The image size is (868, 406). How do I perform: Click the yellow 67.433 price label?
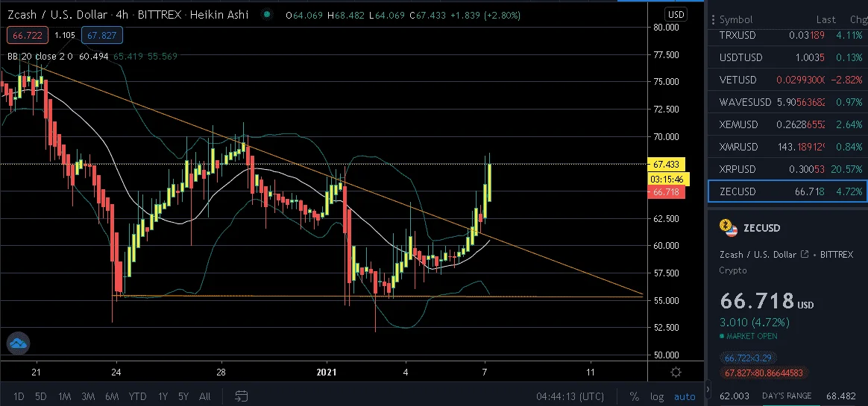point(667,165)
